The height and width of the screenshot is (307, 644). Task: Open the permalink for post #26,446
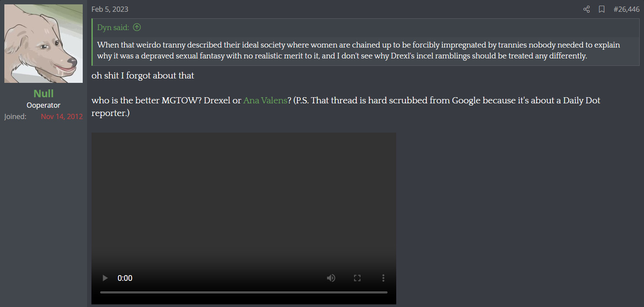(x=627, y=9)
